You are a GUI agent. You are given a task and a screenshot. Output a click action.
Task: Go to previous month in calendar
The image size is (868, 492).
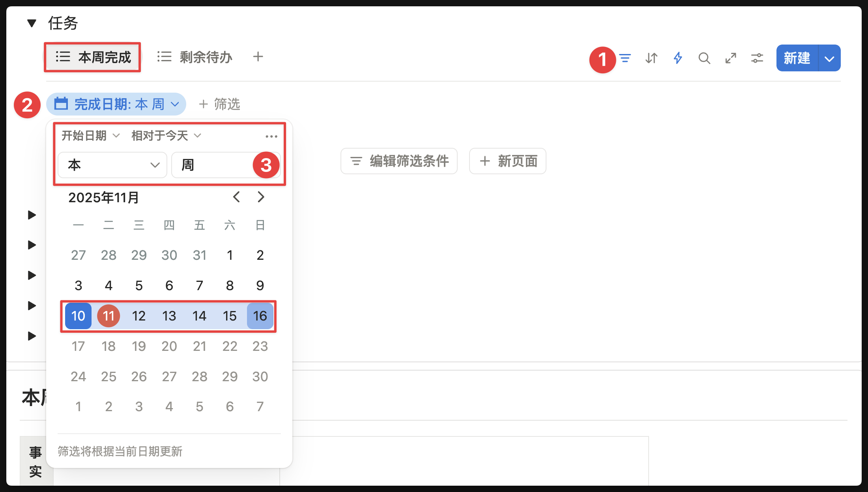point(236,197)
